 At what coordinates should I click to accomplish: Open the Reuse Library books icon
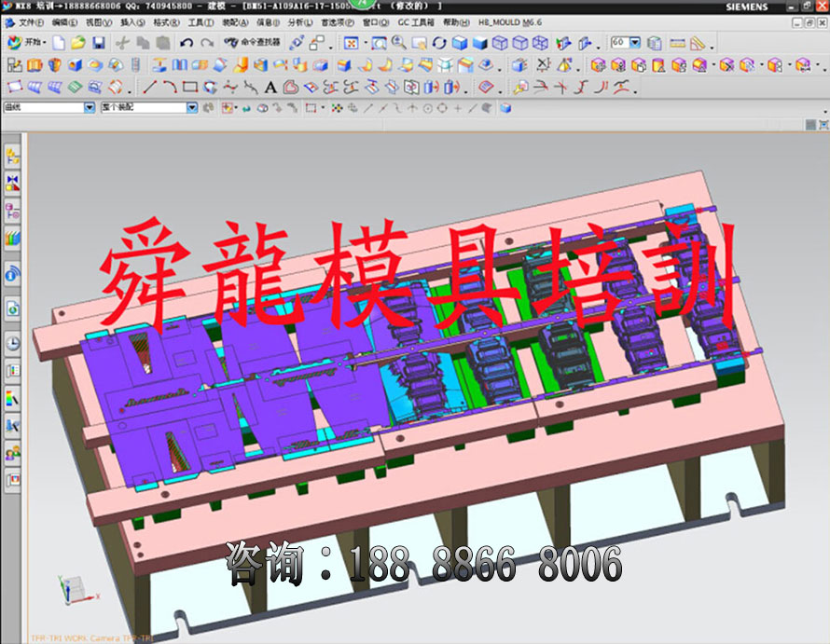[x=13, y=239]
